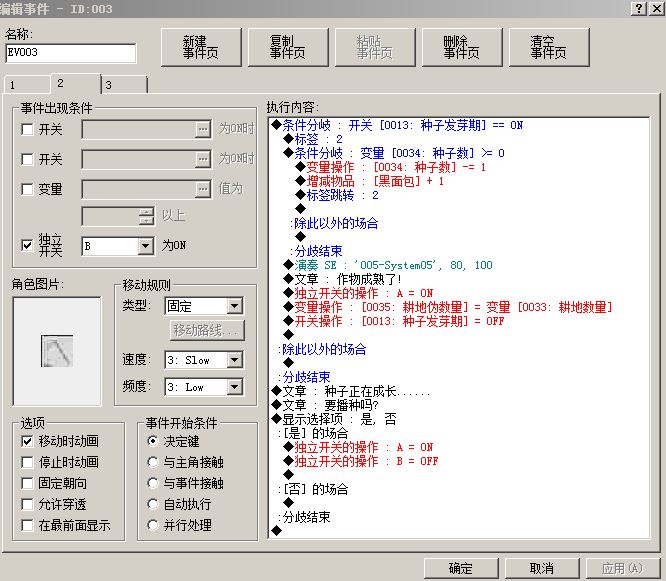
Task: Switch to event page tab 1
Action: click(x=26, y=85)
